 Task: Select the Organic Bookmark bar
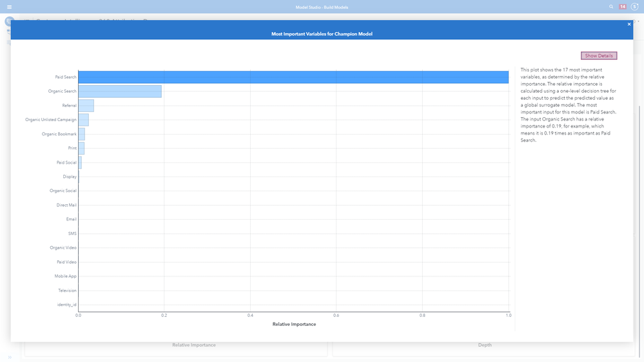(x=82, y=134)
